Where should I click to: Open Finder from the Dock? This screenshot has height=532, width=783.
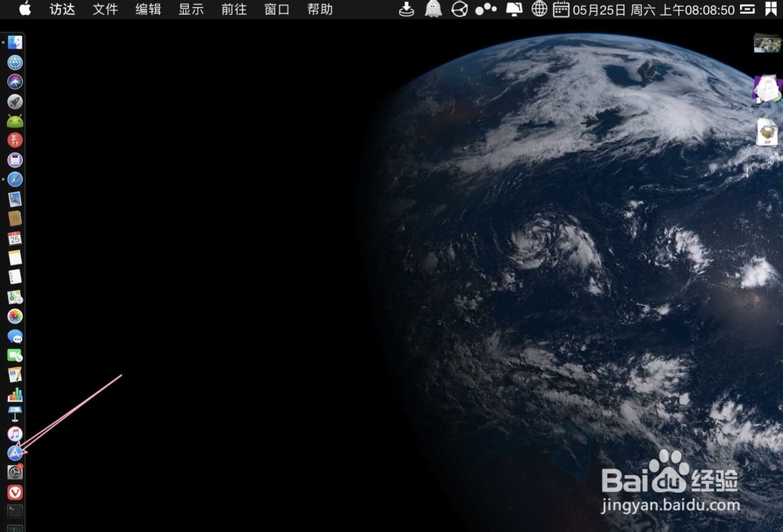[x=15, y=42]
